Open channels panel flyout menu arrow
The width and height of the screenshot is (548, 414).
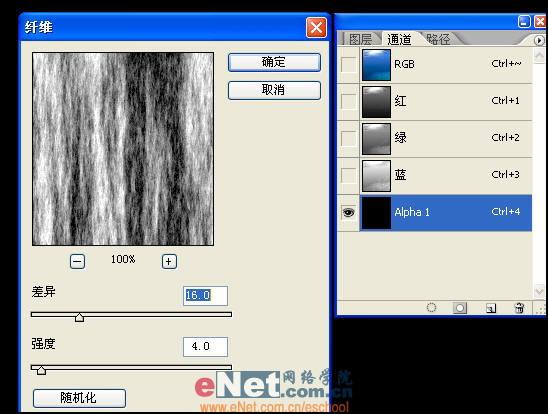539,40
